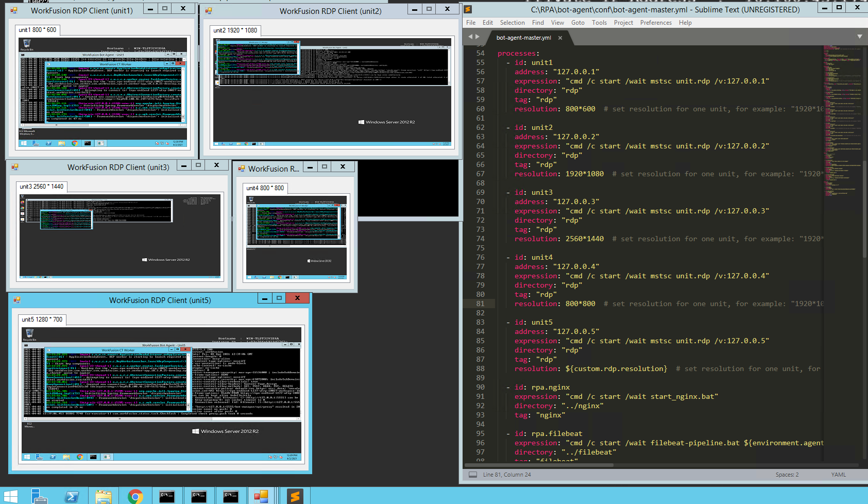Launch PowerShell from the host taskbar
868x504 pixels.
(72, 496)
